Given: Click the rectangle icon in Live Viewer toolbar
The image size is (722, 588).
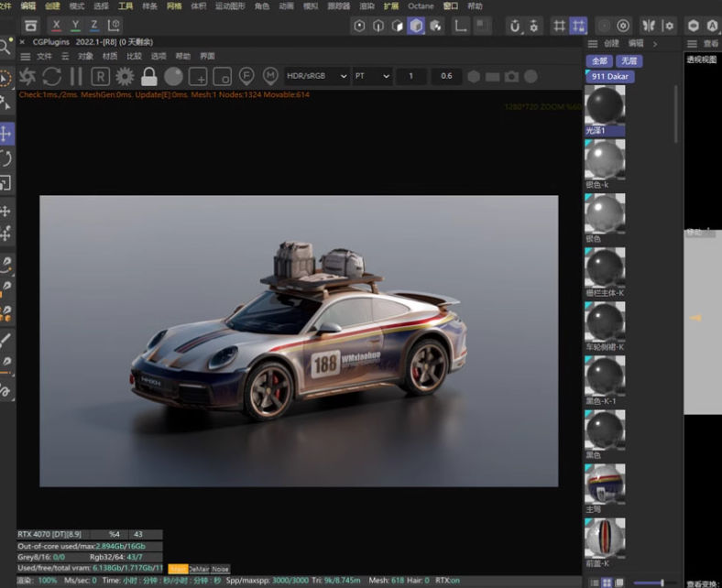Looking at the screenshot, I should (x=493, y=77).
